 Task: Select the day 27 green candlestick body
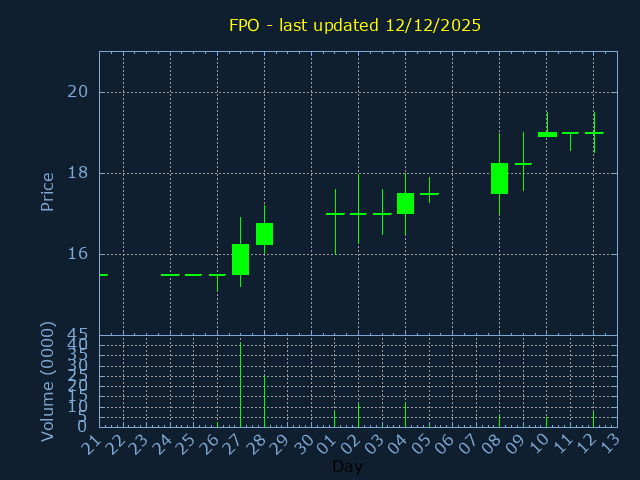click(240, 259)
